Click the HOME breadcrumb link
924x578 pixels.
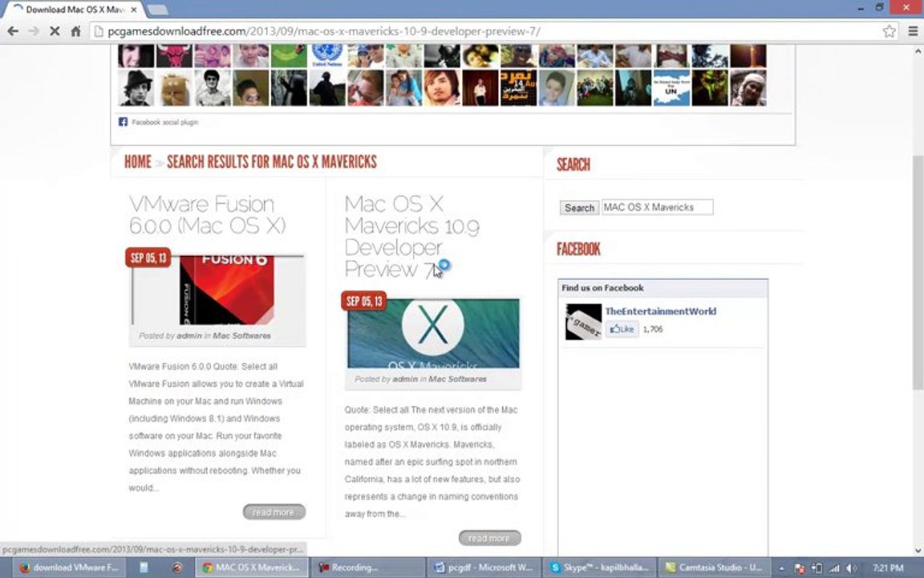coord(137,161)
